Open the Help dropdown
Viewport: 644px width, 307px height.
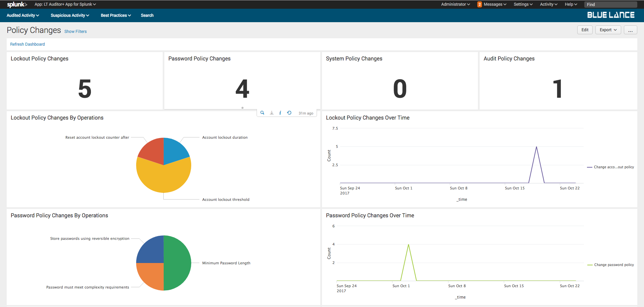tap(571, 4)
